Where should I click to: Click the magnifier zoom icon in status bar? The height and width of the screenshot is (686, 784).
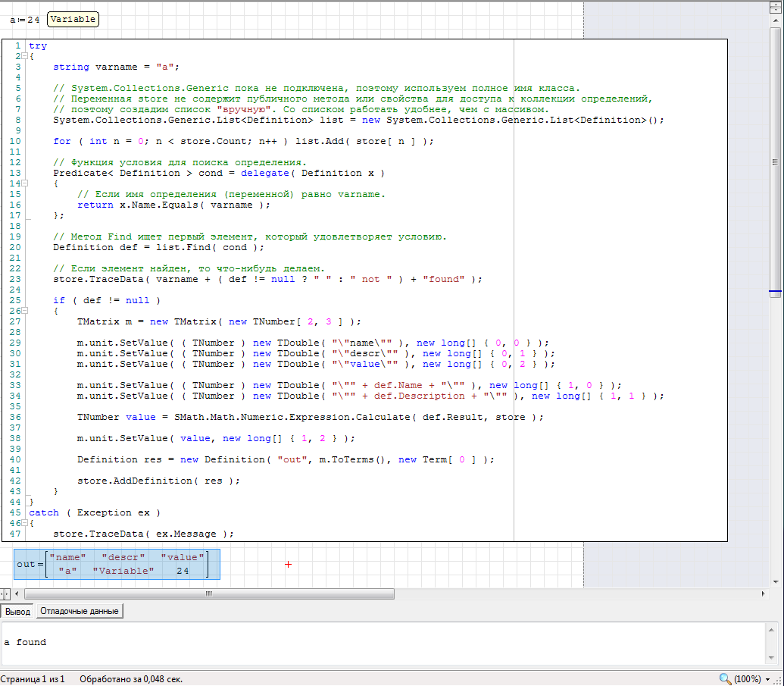click(x=725, y=678)
